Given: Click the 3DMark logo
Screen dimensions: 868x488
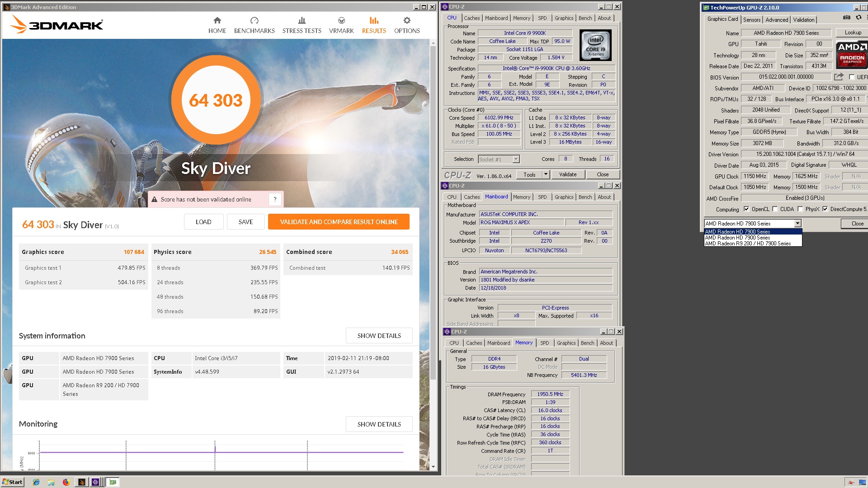Looking at the screenshot, I should 57,24.
